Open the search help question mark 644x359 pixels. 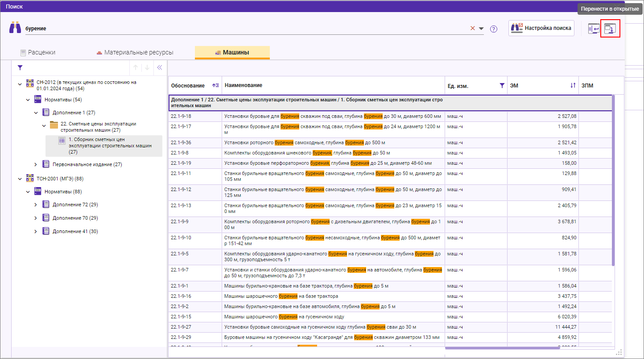coord(494,29)
